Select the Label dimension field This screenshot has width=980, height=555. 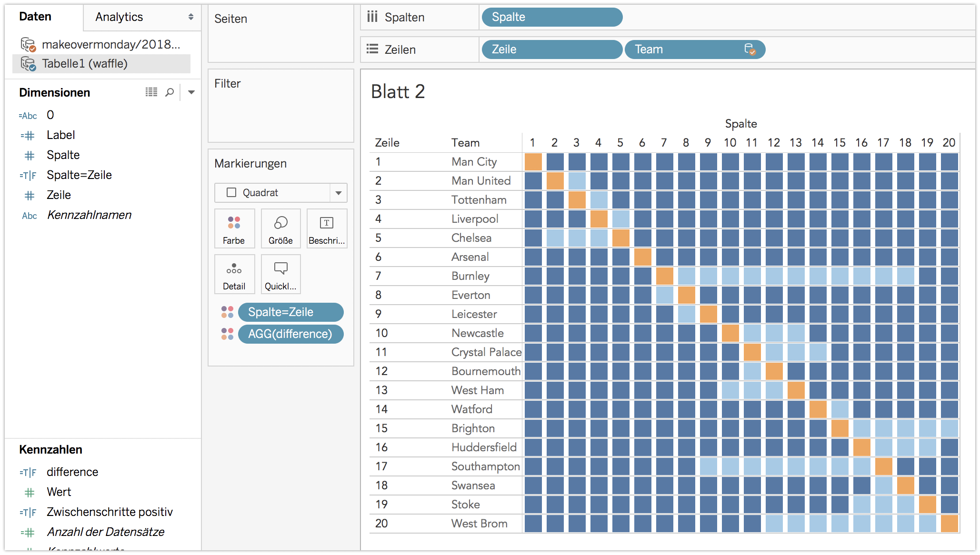61,135
